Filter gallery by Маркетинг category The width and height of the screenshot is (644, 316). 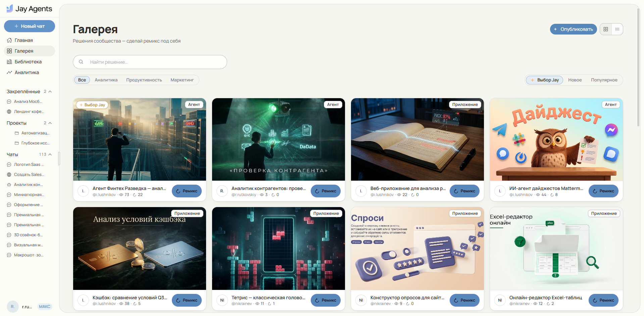(182, 80)
